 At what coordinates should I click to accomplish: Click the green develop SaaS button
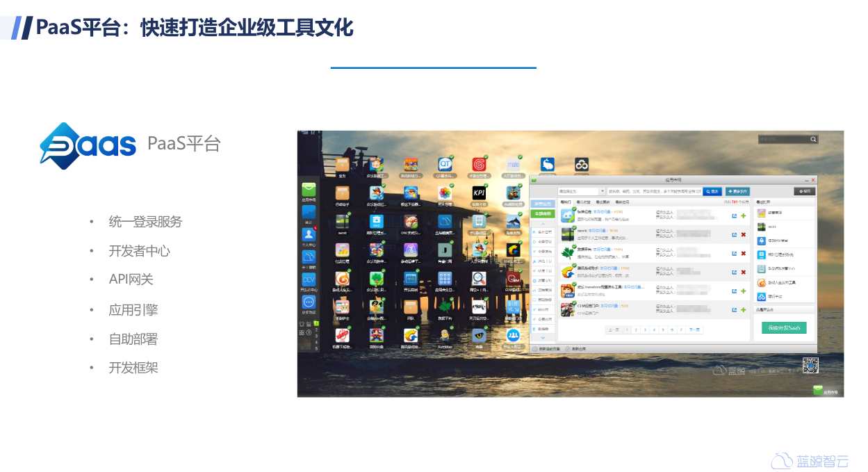tap(784, 327)
